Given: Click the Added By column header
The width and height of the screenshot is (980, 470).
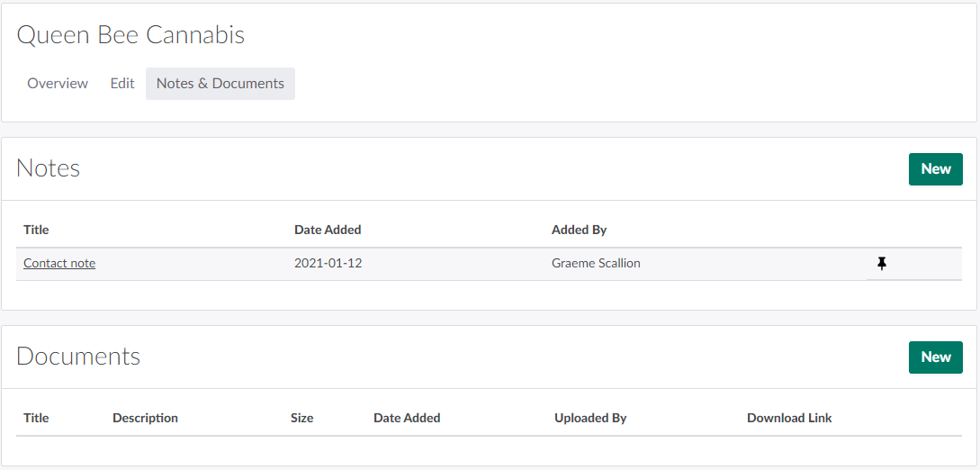Looking at the screenshot, I should [579, 230].
